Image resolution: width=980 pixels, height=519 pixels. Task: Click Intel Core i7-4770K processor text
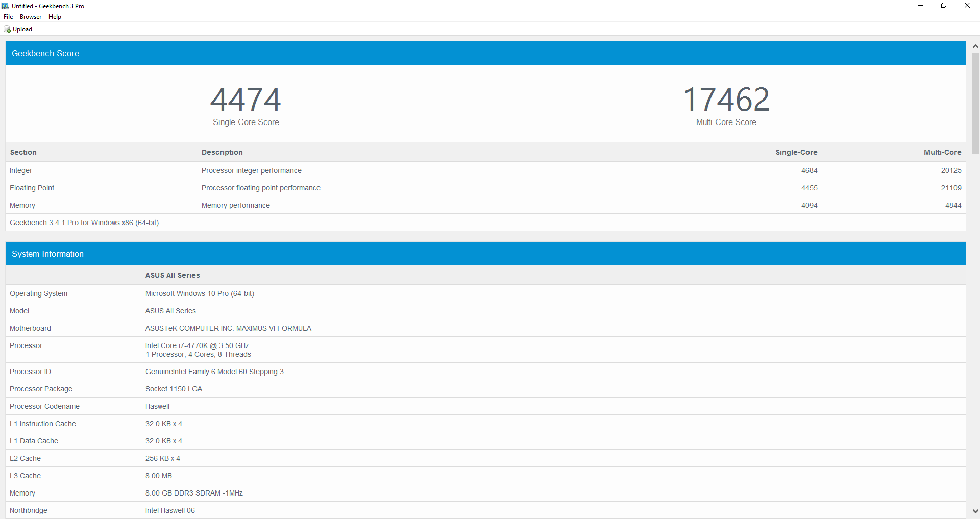tap(197, 345)
